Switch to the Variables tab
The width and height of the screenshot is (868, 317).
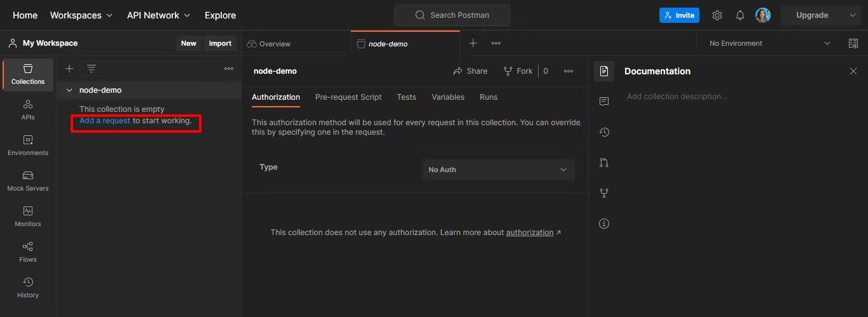point(448,97)
